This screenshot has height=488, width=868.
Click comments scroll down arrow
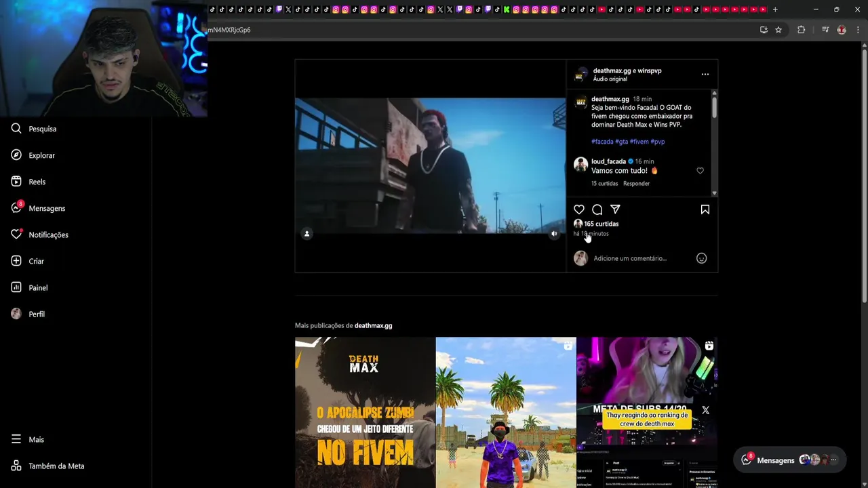coord(714,193)
